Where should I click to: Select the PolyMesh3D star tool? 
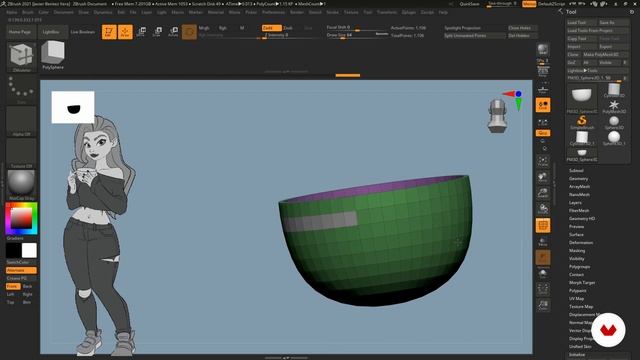613,106
